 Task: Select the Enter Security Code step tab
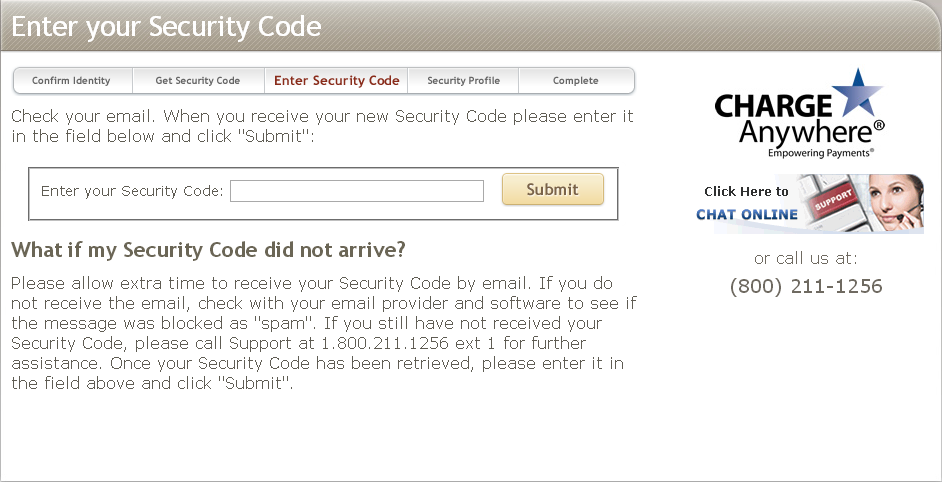tap(336, 81)
